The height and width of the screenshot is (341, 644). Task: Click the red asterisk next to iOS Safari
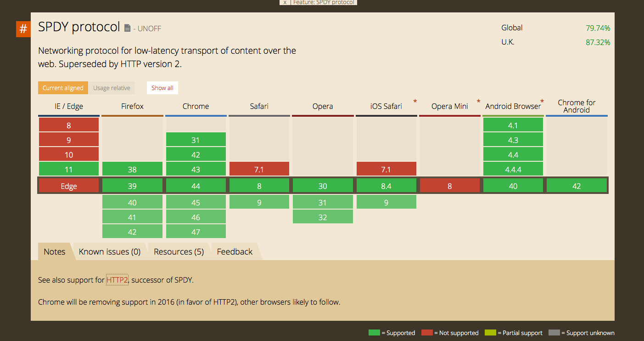(415, 101)
